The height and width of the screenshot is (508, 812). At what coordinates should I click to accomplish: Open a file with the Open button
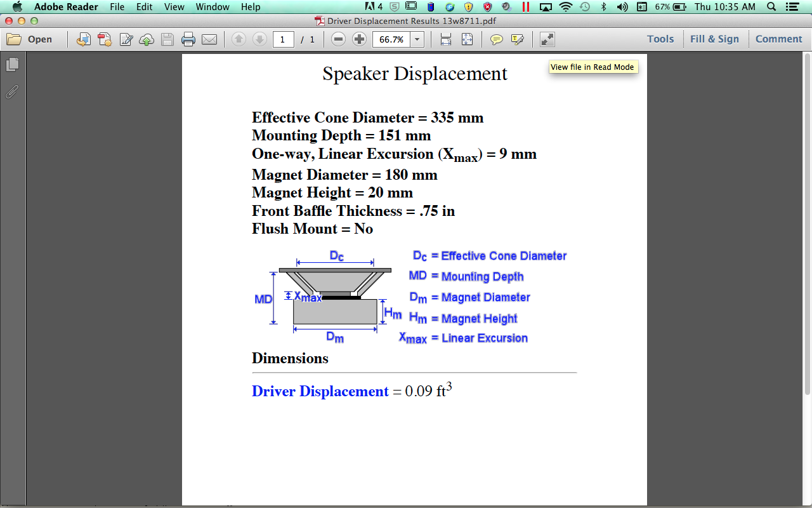(30, 39)
